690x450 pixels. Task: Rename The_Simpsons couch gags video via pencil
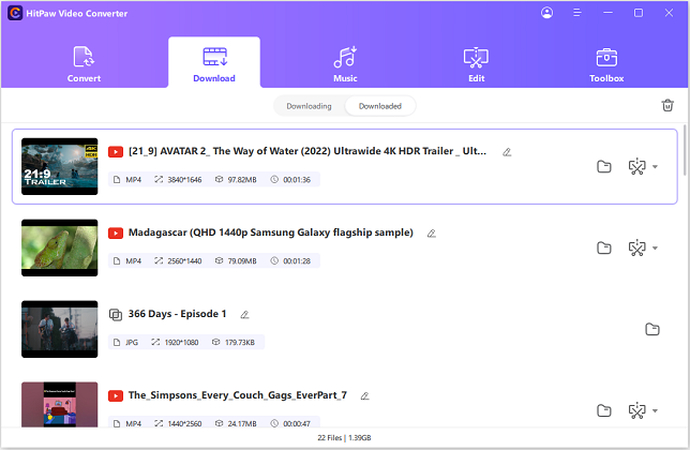(x=365, y=396)
